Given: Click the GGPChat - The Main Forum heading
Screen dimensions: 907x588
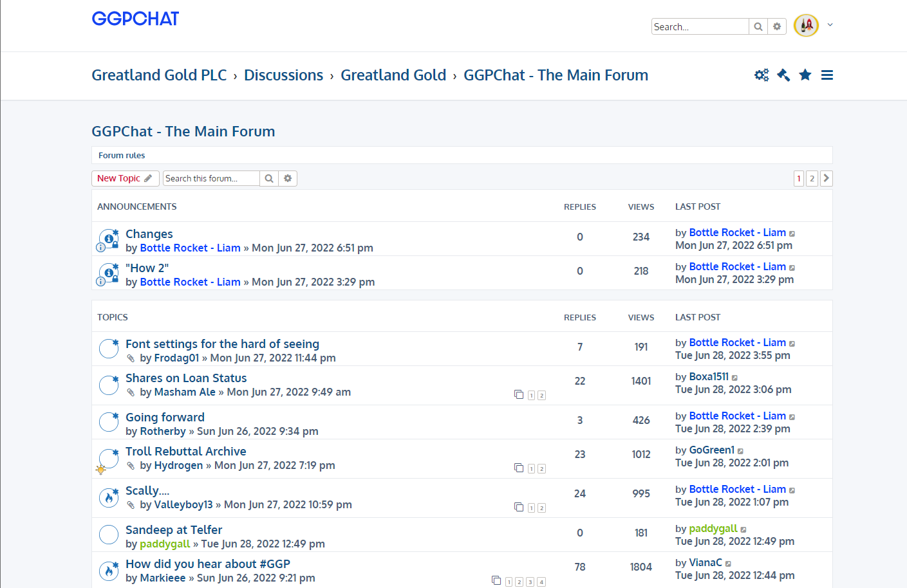Looking at the screenshot, I should [x=183, y=131].
